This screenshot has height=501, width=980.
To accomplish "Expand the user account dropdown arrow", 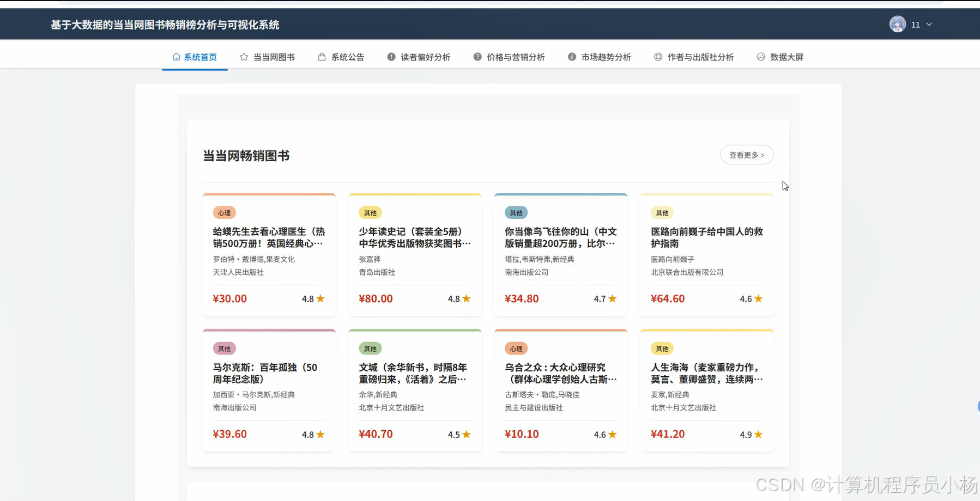I will [929, 25].
